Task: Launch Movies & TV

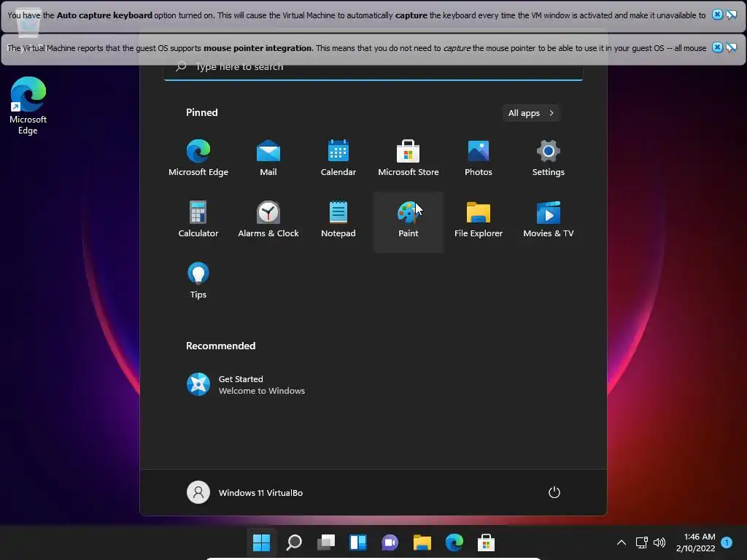Action: pos(549,219)
